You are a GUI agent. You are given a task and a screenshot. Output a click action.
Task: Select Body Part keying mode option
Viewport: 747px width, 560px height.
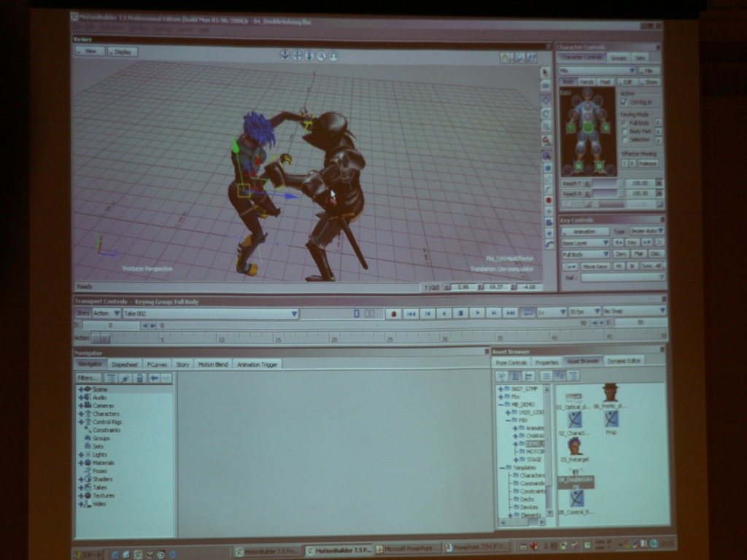624,131
